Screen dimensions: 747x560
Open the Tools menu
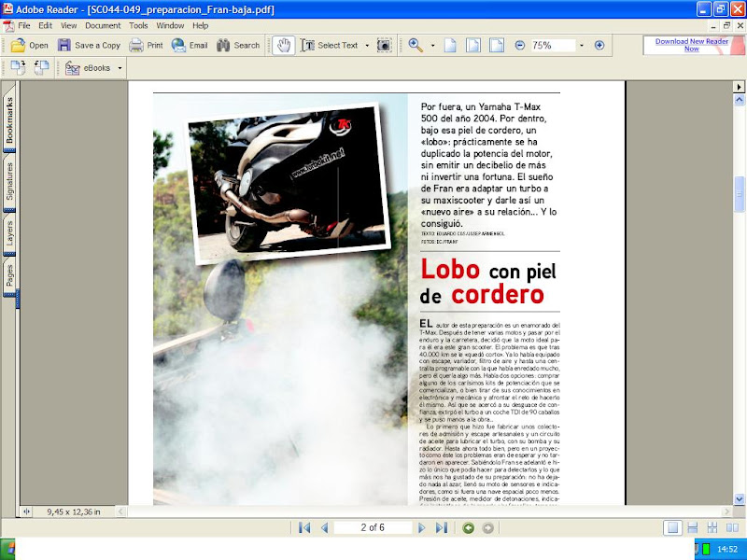pyautogui.click(x=138, y=26)
